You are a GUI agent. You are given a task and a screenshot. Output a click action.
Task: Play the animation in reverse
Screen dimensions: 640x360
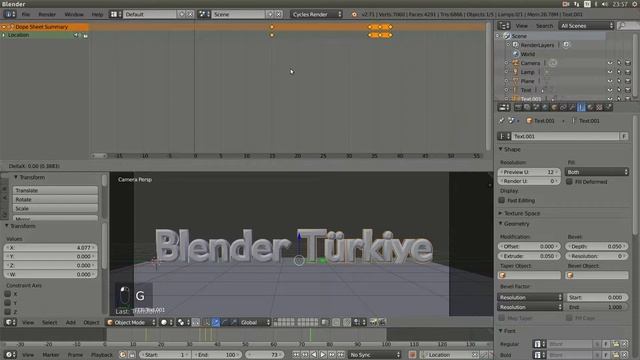pyautogui.click(x=314, y=355)
